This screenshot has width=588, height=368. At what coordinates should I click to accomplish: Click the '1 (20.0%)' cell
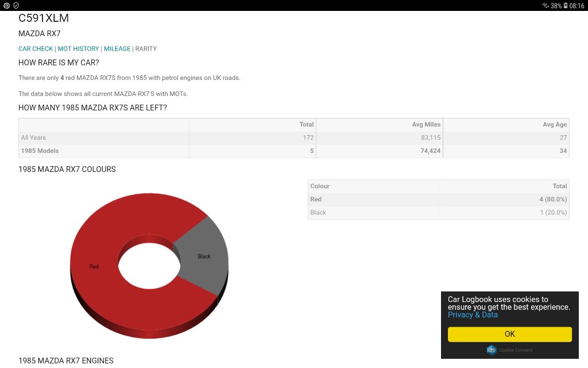point(554,213)
